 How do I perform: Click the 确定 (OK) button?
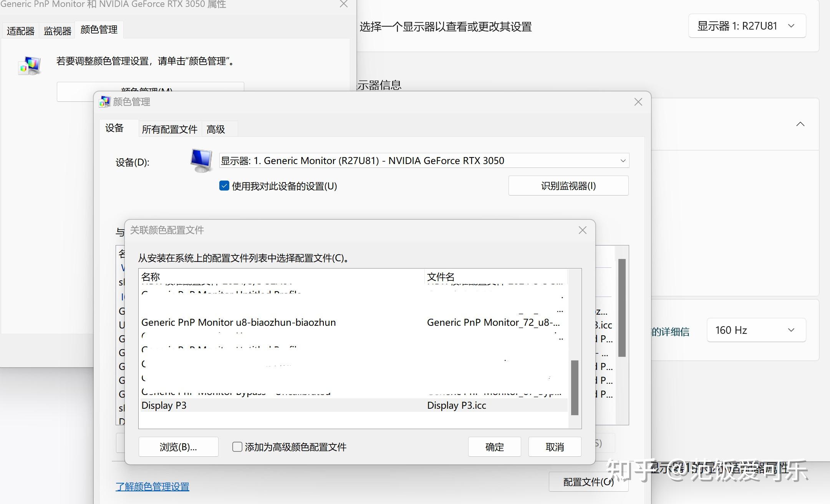tap(494, 447)
